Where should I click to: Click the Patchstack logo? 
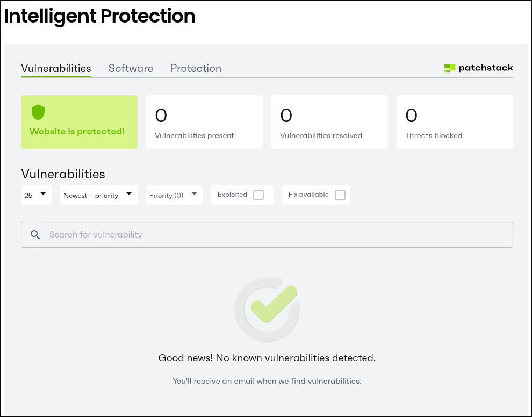click(478, 68)
